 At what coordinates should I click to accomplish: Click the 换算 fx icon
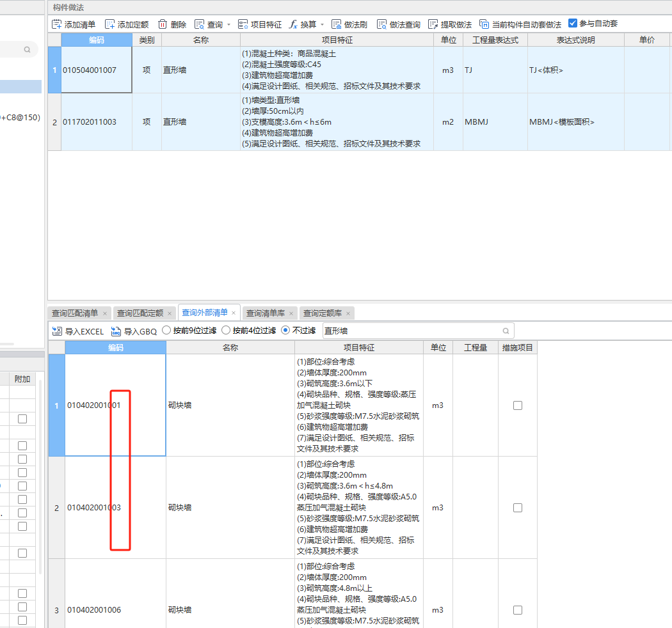[x=293, y=24]
